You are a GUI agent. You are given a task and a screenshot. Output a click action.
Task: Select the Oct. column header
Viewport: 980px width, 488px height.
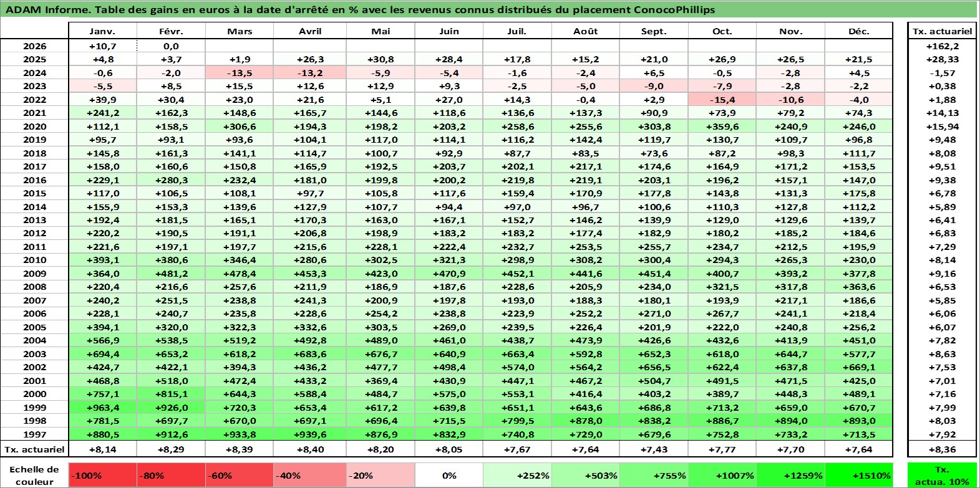722,31
